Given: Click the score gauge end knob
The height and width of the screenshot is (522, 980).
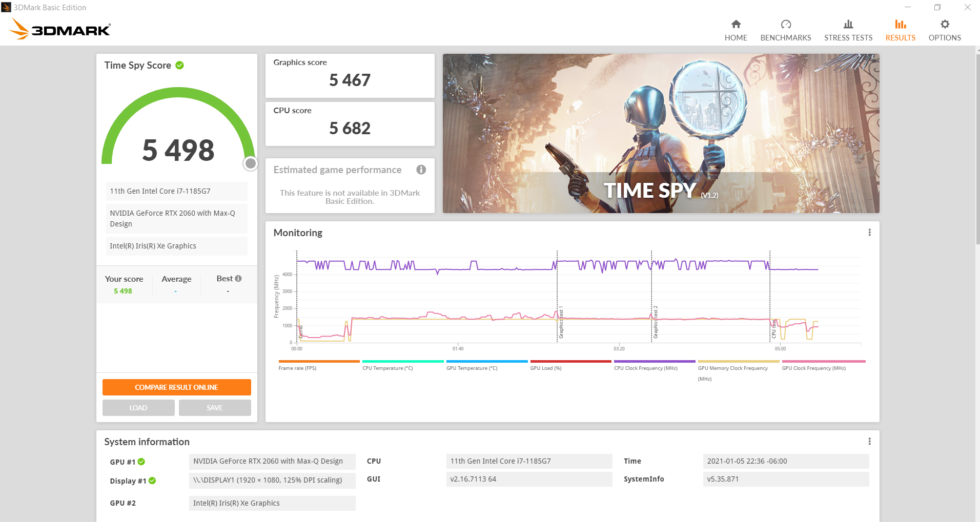Looking at the screenshot, I should [x=250, y=163].
